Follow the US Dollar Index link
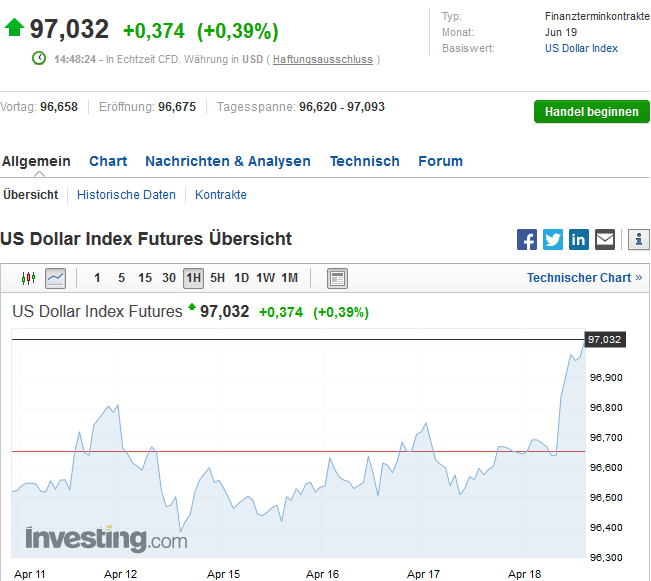 [581, 48]
